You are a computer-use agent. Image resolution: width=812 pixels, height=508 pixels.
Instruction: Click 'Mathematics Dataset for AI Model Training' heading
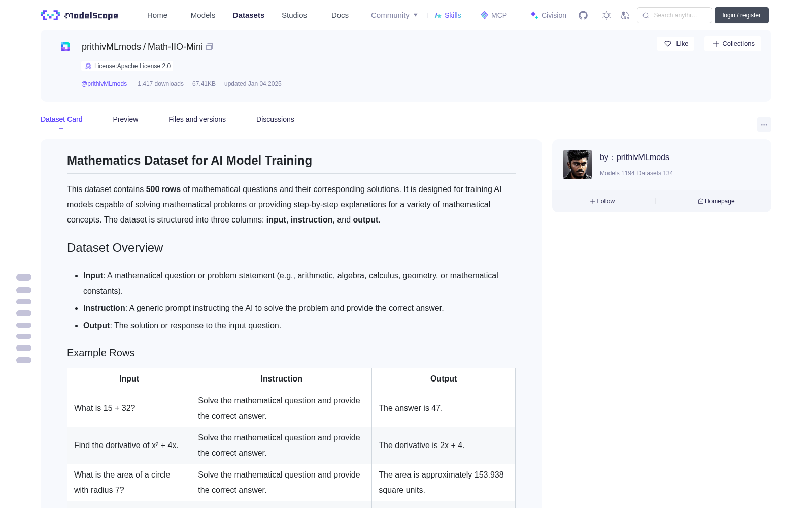pyautogui.click(x=189, y=161)
